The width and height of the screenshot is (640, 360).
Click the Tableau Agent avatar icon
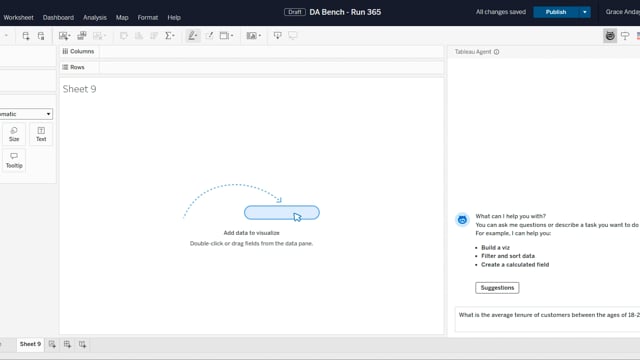(x=462, y=220)
